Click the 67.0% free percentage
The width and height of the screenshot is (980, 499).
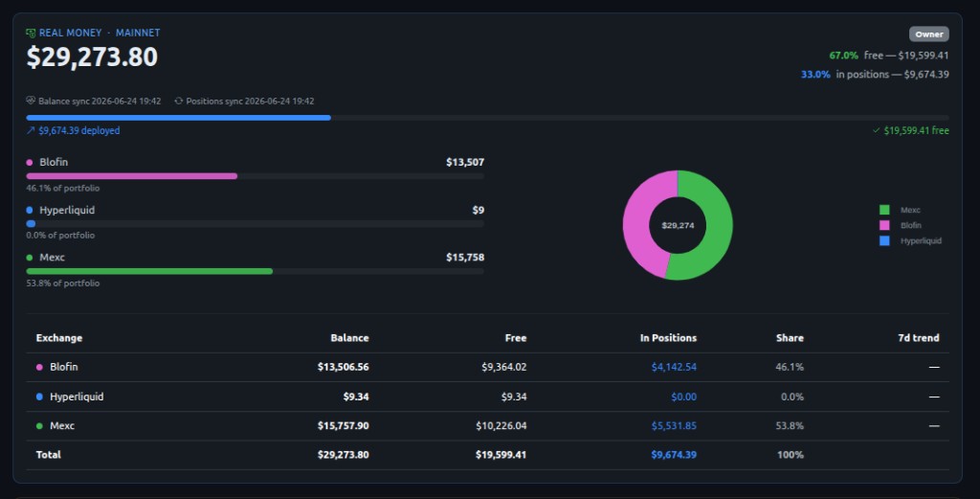click(x=843, y=56)
